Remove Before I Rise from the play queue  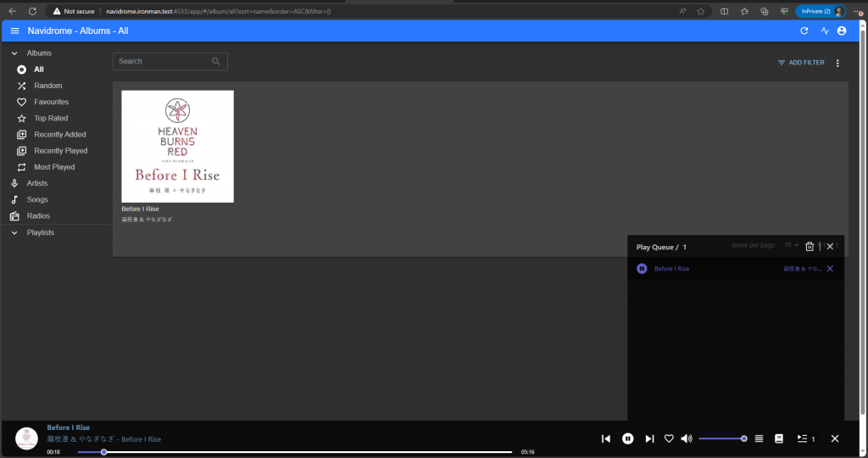tap(830, 269)
